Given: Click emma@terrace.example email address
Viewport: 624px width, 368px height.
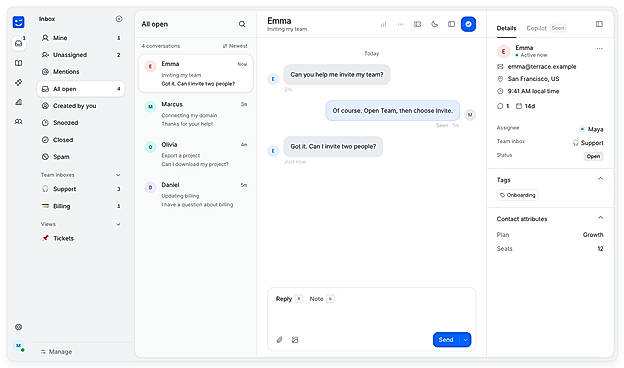Looking at the screenshot, I should (x=542, y=66).
